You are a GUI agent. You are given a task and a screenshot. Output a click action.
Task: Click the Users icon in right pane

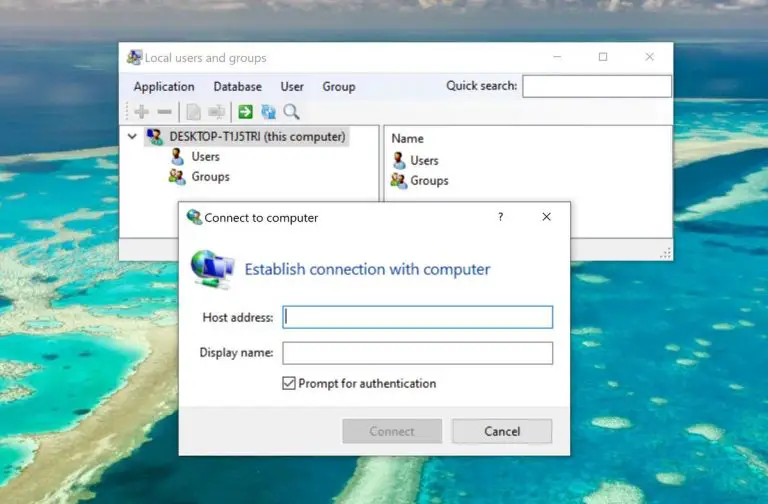point(399,160)
